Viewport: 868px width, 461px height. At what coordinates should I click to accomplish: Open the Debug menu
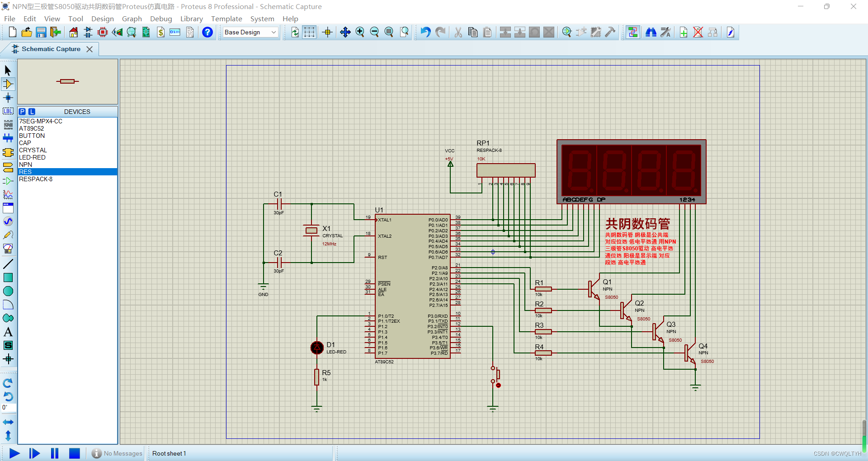161,19
